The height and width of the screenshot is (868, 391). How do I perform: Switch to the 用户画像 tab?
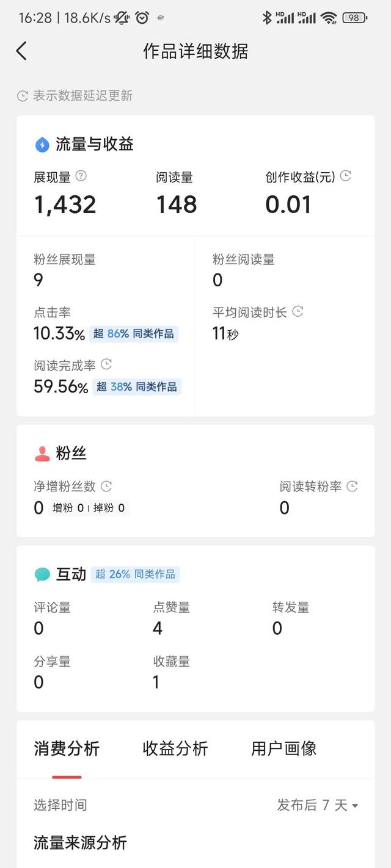tap(282, 749)
